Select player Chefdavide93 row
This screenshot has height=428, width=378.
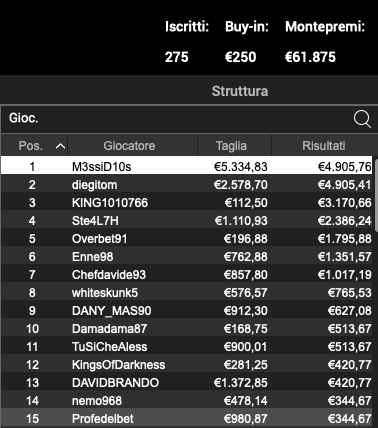pos(186,274)
